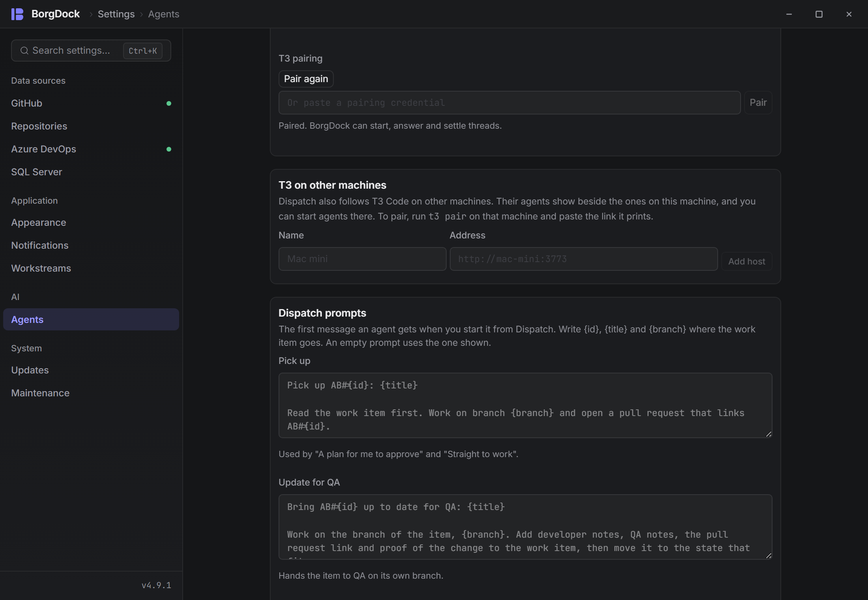Click the Ctrl+K shortcut badge
The width and height of the screenshot is (868, 600).
coord(143,51)
